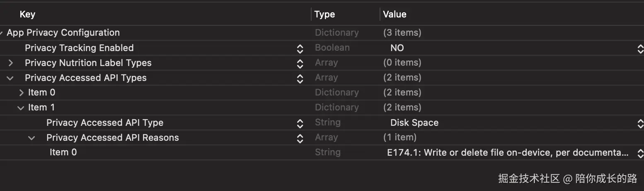Screen dimensions: 644x191
Task: Select the Privacy Accessed API Type key
Action: click(105, 123)
